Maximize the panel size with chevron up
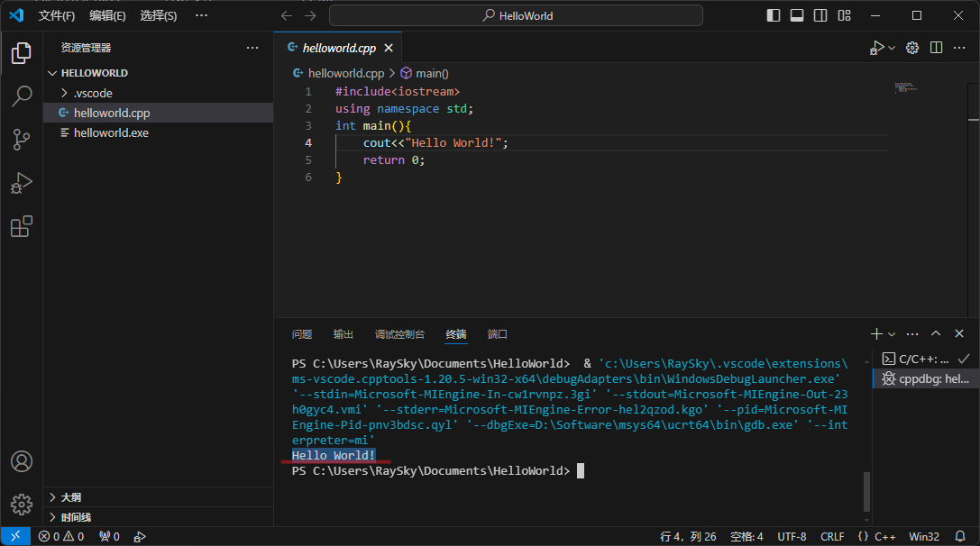 [936, 334]
